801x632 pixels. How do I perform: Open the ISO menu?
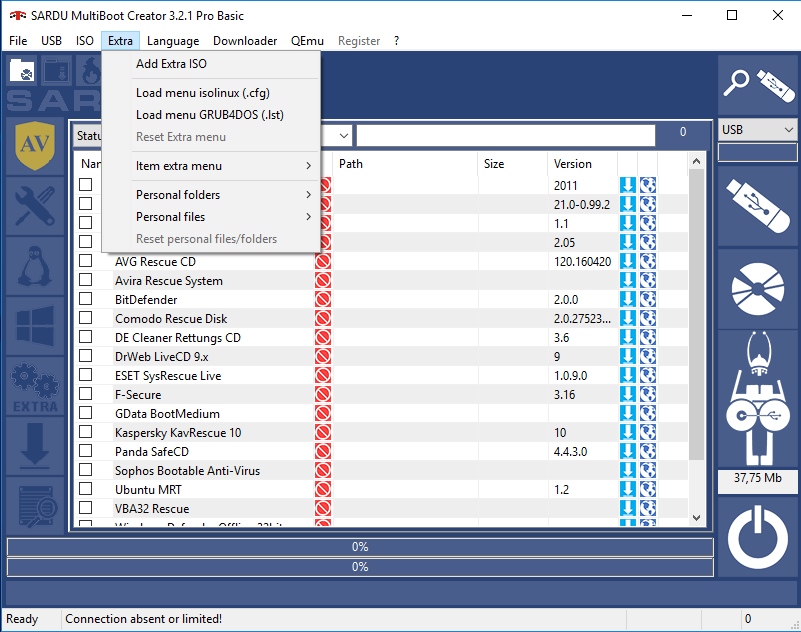[85, 41]
